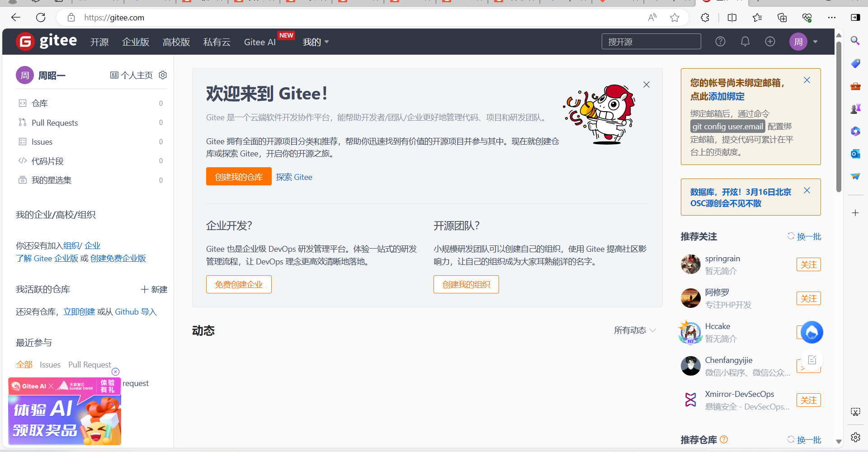Open Issues in left sidebar list
The height and width of the screenshot is (452, 868).
(x=90, y=141)
